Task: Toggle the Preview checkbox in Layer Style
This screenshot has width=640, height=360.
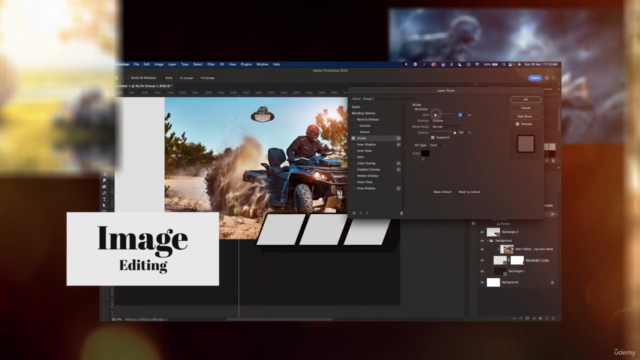Action: coord(518,124)
